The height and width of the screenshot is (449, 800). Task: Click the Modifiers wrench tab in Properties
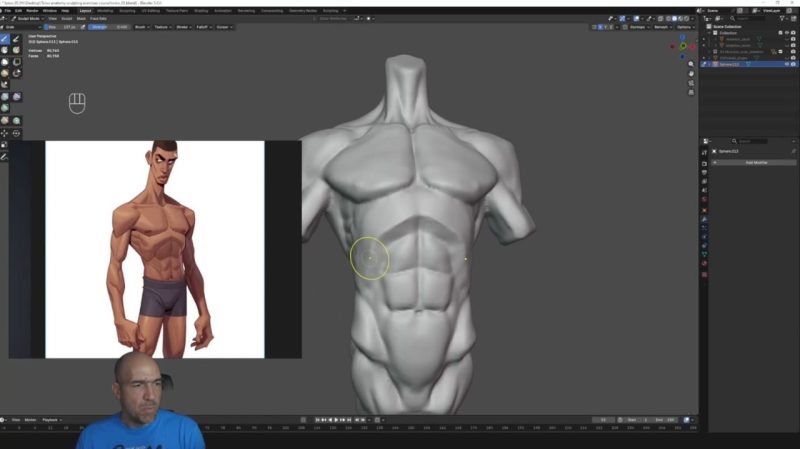click(704, 217)
